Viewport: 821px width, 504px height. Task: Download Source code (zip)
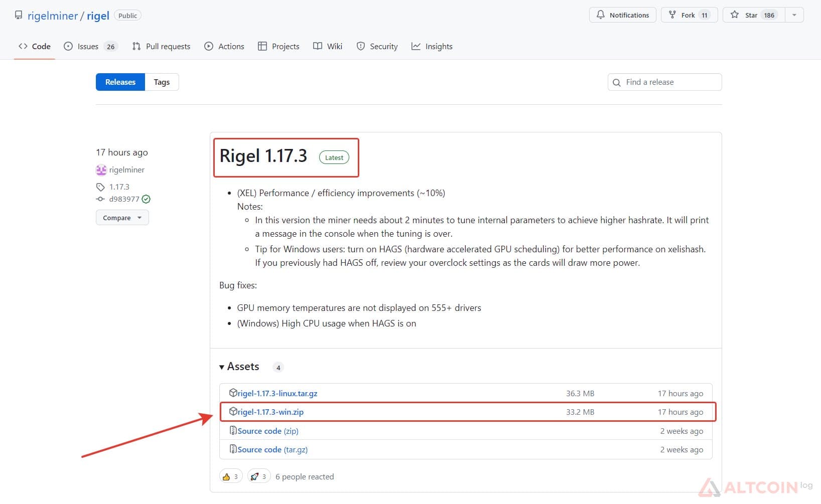tap(268, 431)
